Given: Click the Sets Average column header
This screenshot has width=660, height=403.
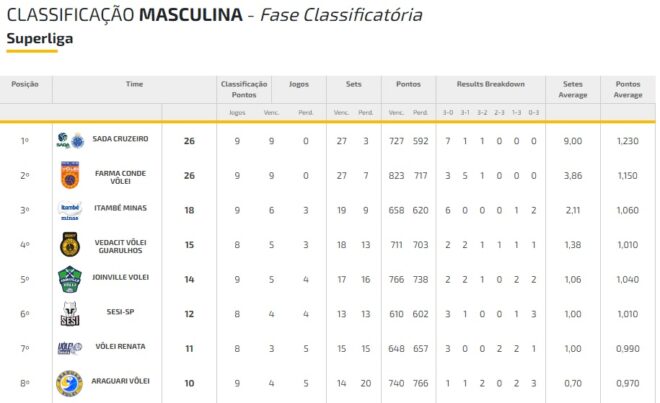Looking at the screenshot, I should pos(572,89).
